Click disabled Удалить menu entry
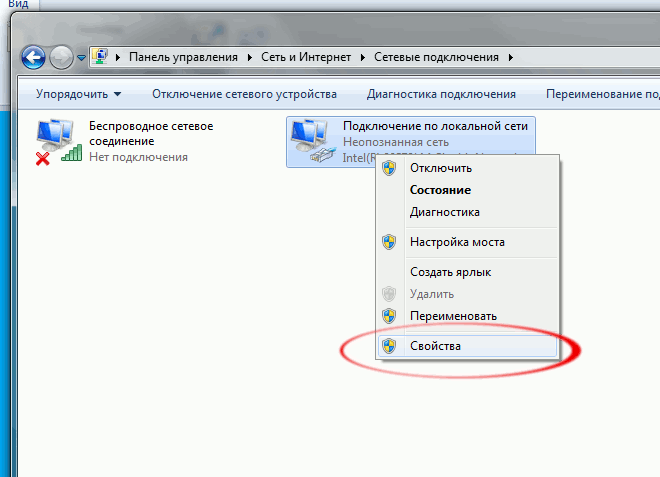 pyautogui.click(x=467, y=294)
